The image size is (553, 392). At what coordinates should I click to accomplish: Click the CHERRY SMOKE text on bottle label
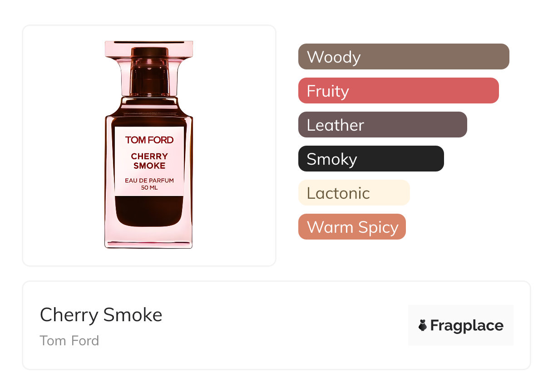(x=149, y=161)
